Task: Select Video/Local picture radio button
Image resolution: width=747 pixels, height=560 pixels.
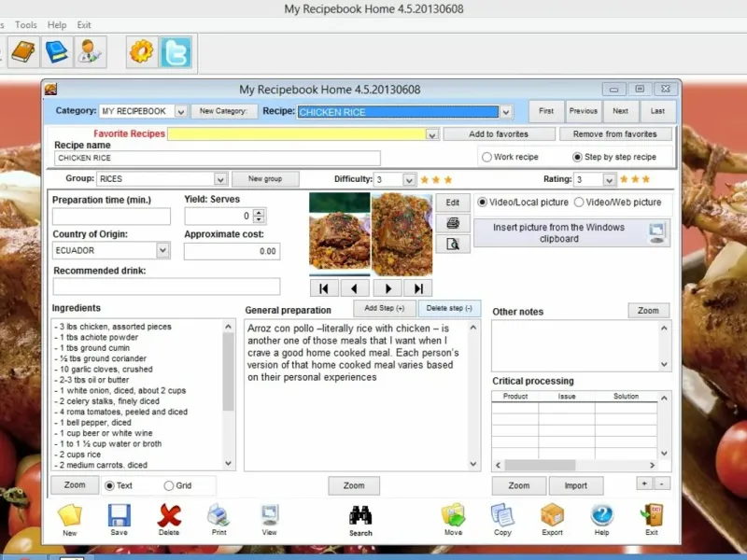Action: (x=482, y=203)
